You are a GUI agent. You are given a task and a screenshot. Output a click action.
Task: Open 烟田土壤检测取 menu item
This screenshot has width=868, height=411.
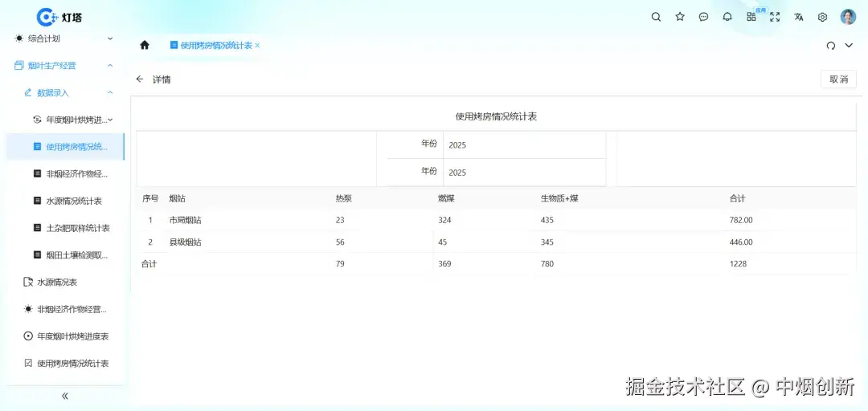pos(63,255)
